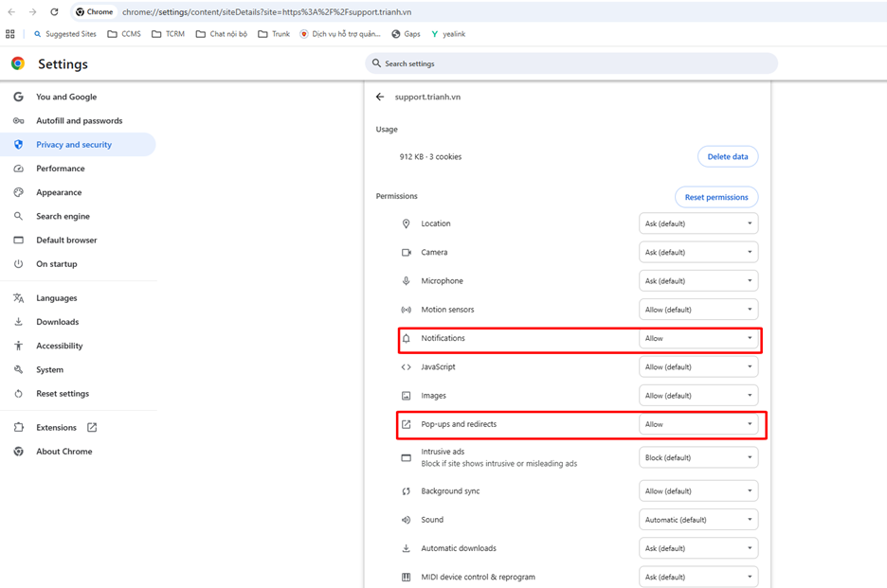Click the address bar URL
887x588 pixels.
pyautogui.click(x=267, y=12)
